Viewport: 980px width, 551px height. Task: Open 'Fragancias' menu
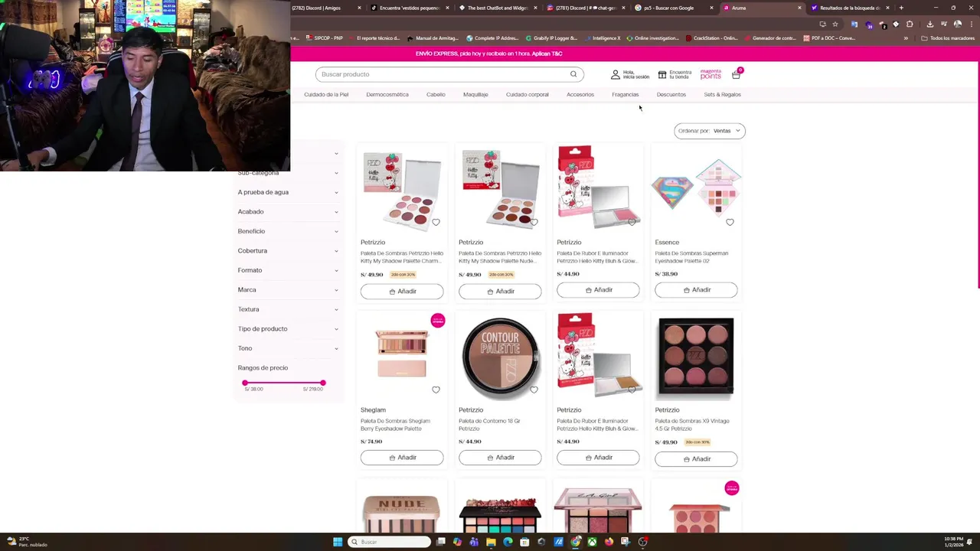(x=626, y=94)
